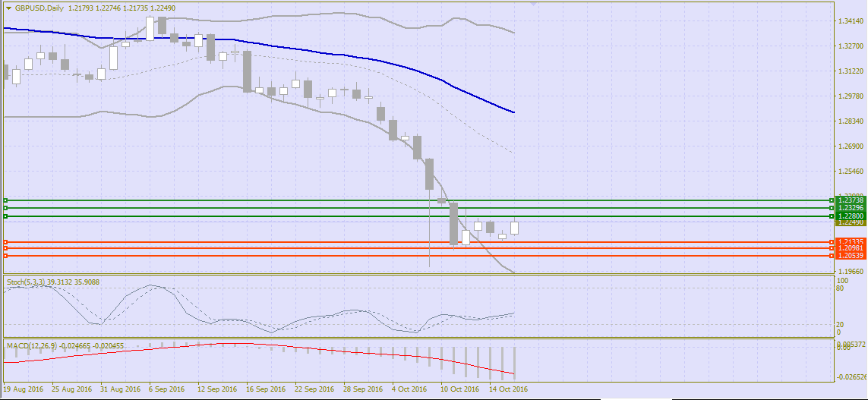Open the chart menu triangle beside GBPUSD,Daily
This screenshot has height=400, width=868.
(8, 8)
